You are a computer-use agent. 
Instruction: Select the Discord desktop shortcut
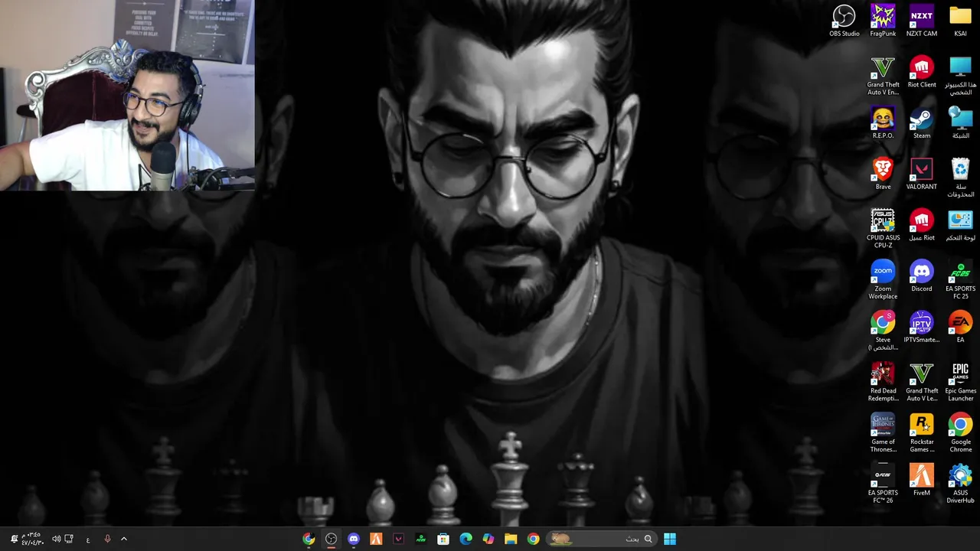coord(922,276)
